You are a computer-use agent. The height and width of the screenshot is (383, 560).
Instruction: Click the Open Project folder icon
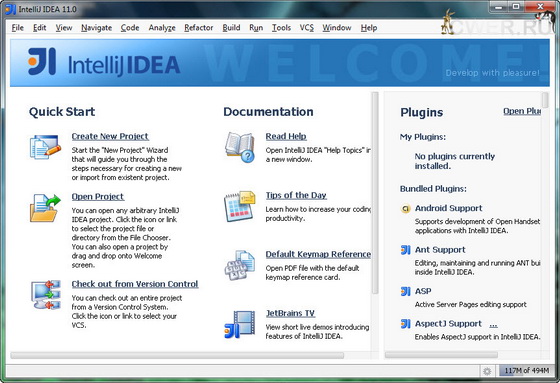point(45,208)
